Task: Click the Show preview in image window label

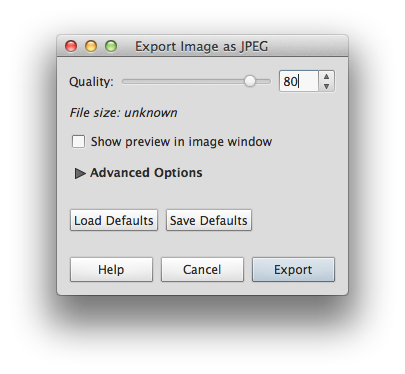Action: (181, 142)
